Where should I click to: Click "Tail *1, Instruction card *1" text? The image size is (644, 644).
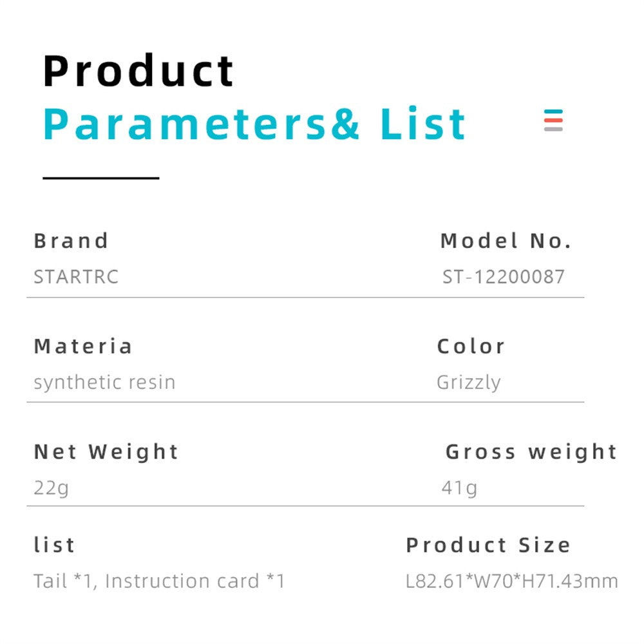(159, 581)
